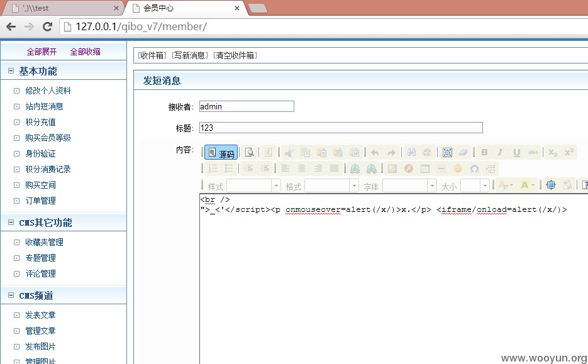The height and width of the screenshot is (364, 588).
Task: Align text to the right
Action: pos(318,168)
